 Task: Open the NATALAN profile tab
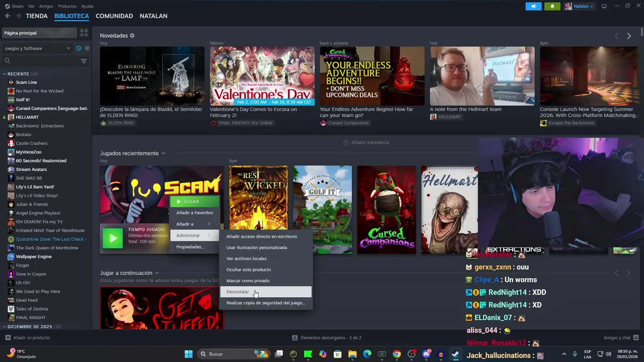[x=153, y=16]
